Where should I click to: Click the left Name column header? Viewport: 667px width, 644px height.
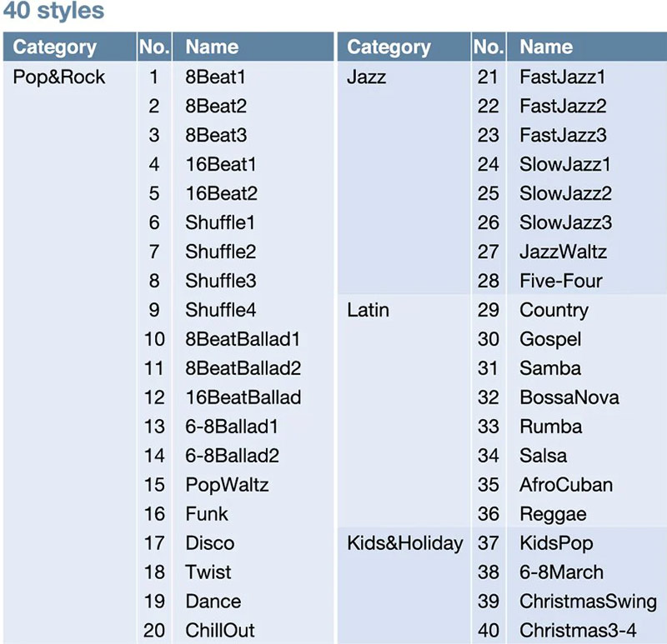(x=212, y=47)
